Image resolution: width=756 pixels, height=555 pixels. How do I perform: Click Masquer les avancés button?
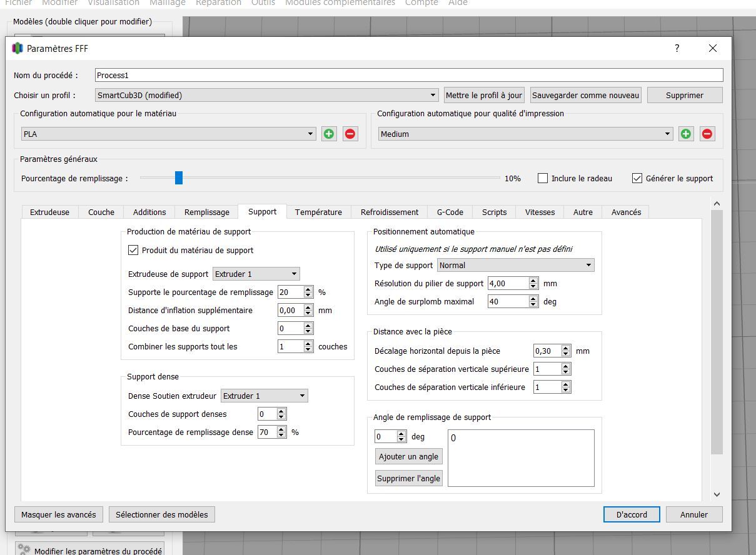pos(59,514)
